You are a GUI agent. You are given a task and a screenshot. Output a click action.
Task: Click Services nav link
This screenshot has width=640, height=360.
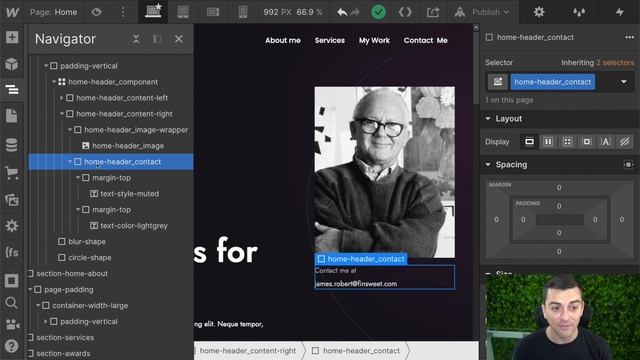pyautogui.click(x=330, y=40)
